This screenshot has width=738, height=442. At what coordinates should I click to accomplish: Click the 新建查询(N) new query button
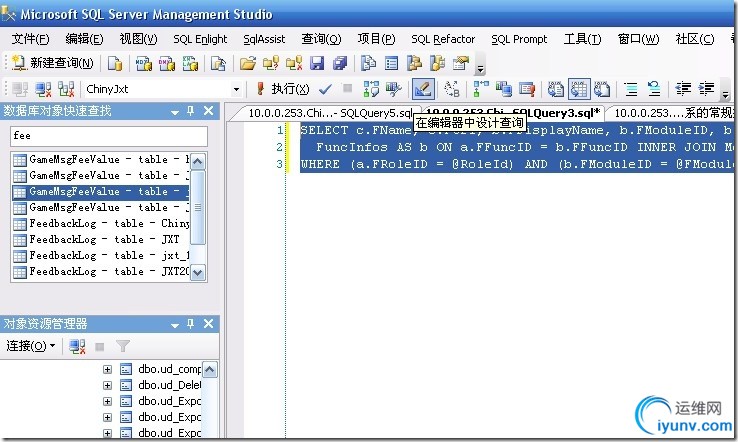tap(53, 63)
